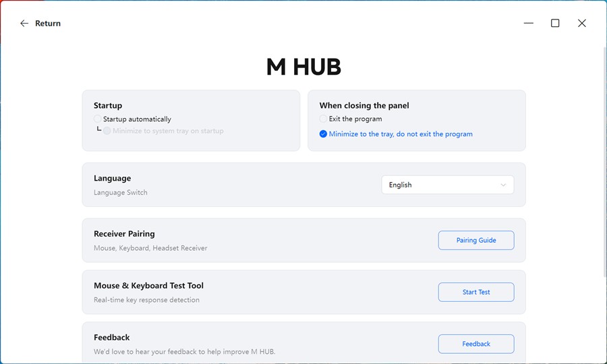Click the back arrow icon
This screenshot has width=607, height=364.
[24, 24]
